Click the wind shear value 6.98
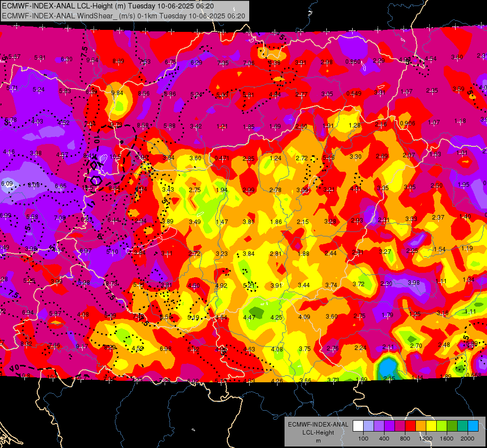 [165, 349]
